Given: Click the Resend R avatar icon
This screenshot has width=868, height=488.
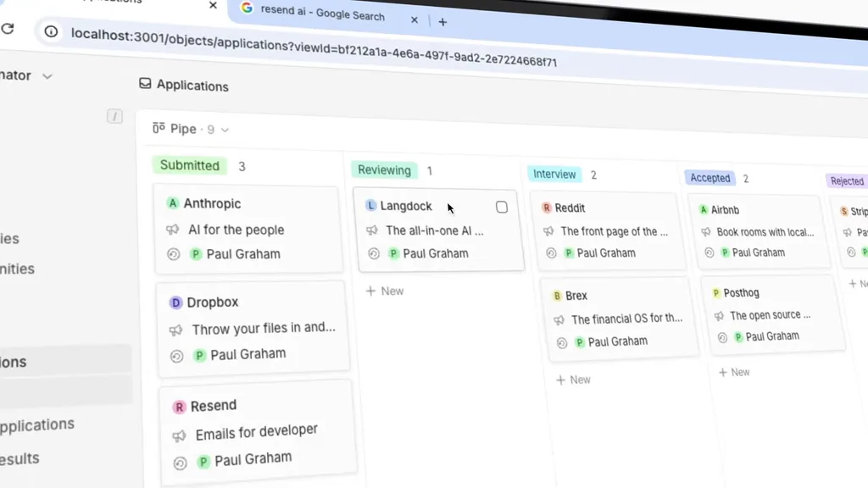Looking at the screenshot, I should point(179,408).
